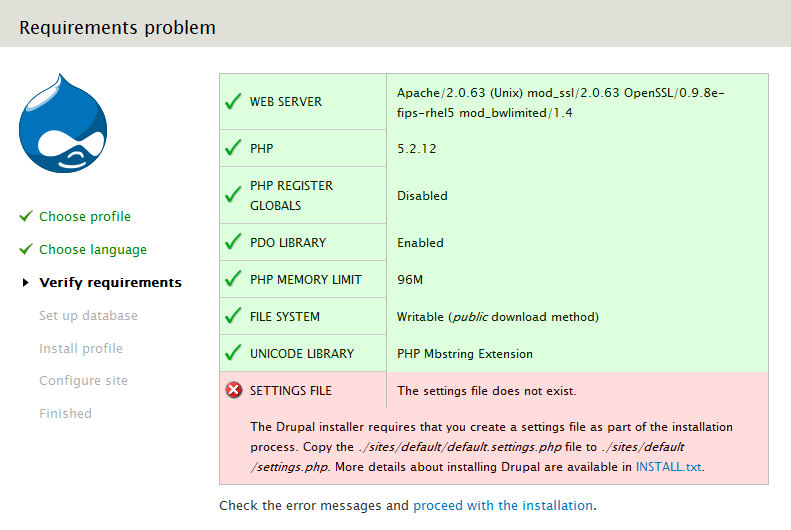Click the checkmark next to Choose profile
The width and height of the screenshot is (791, 530).
coord(26,216)
